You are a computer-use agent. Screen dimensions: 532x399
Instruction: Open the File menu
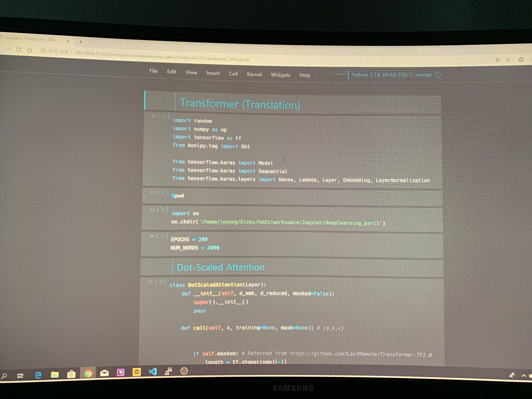(153, 71)
